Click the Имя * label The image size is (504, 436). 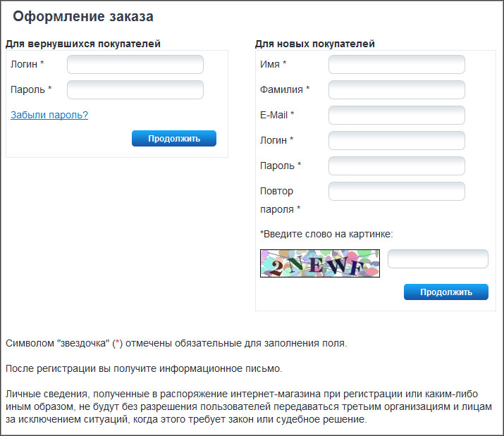tap(273, 64)
